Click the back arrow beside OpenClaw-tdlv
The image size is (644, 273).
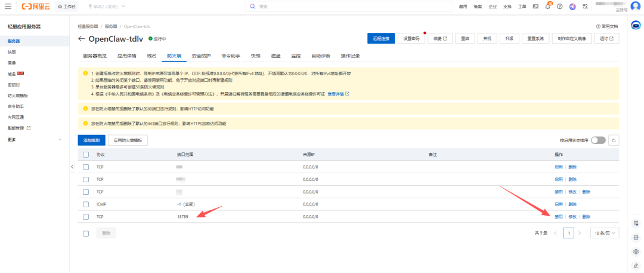(82, 39)
